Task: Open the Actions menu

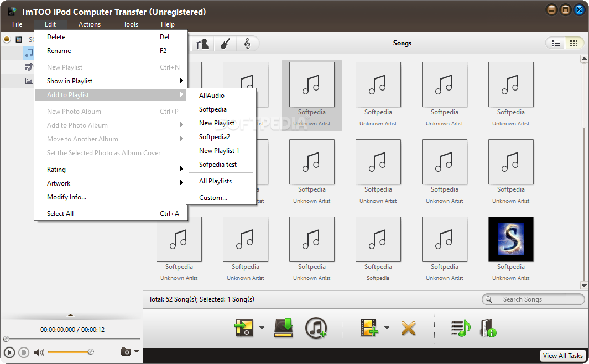Action: click(x=90, y=24)
